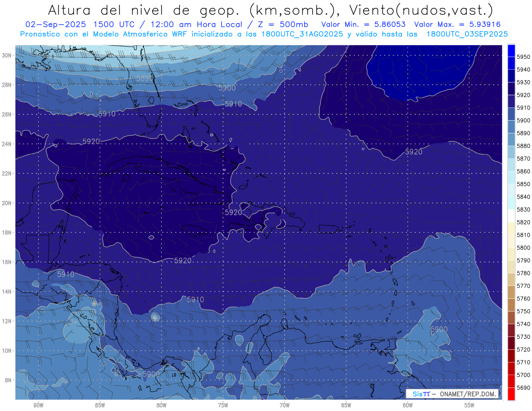Pick the colorbar swatch between 5930 and 5940
The width and height of the screenshot is (532, 411).
[511, 76]
